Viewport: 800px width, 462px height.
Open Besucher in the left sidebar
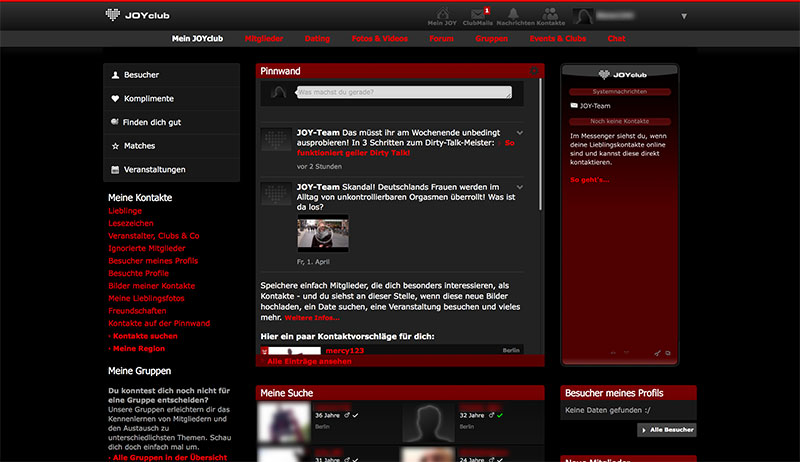coord(171,75)
